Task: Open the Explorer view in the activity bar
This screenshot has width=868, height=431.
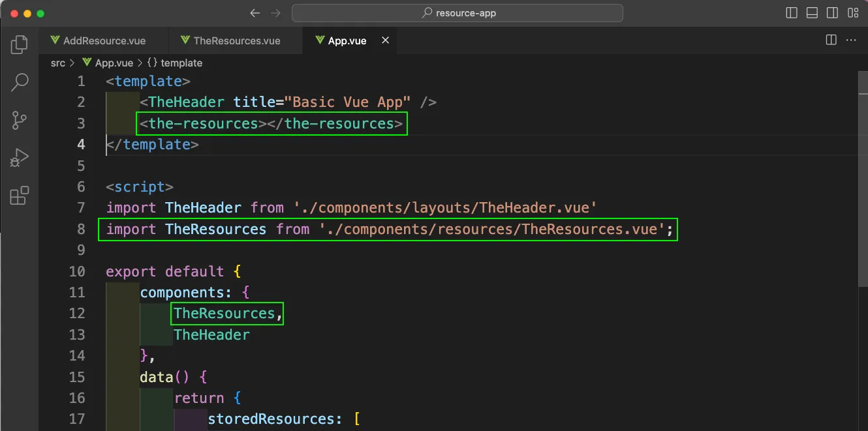Action: point(20,44)
